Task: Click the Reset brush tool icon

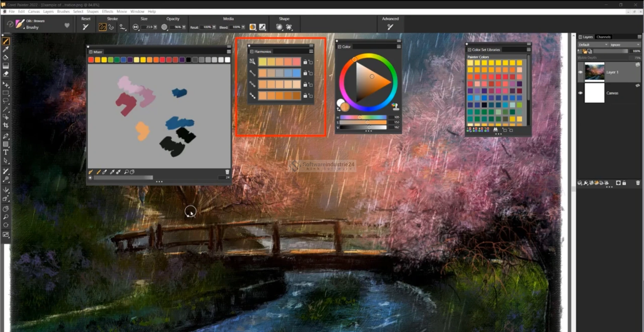Action: pyautogui.click(x=85, y=27)
